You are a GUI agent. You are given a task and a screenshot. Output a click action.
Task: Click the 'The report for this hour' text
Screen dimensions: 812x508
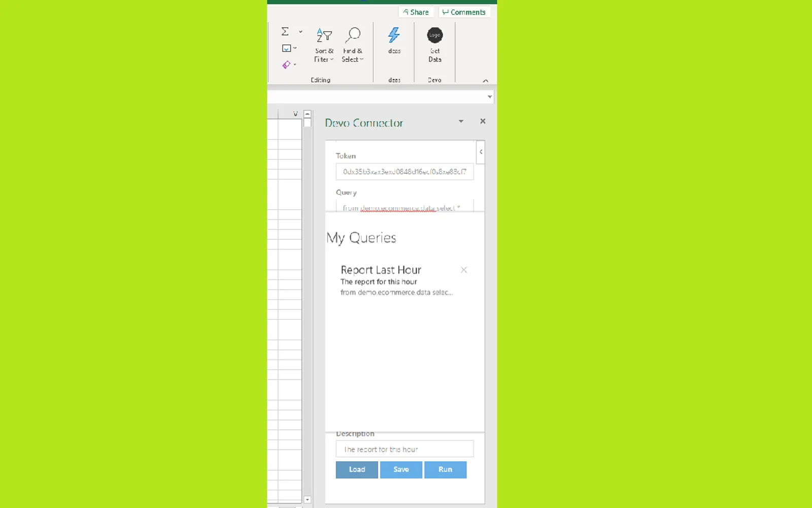pos(379,282)
